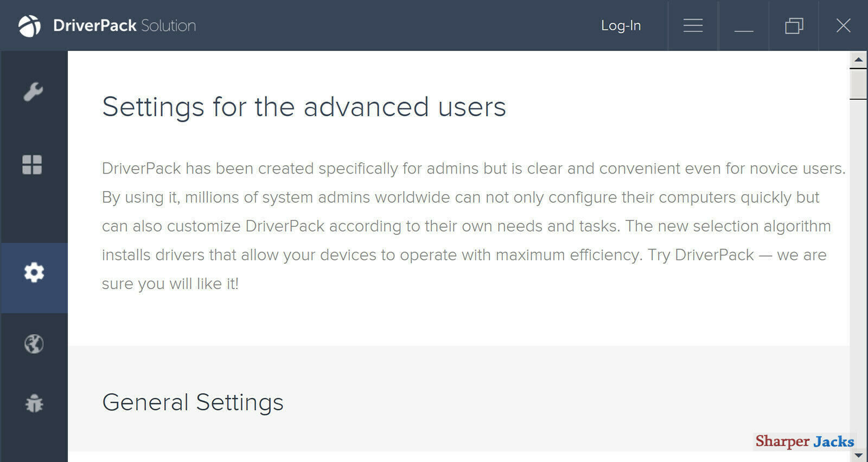Screen dimensions: 868x462
Task: Click the scrollbar up arrow
Action: click(x=858, y=60)
